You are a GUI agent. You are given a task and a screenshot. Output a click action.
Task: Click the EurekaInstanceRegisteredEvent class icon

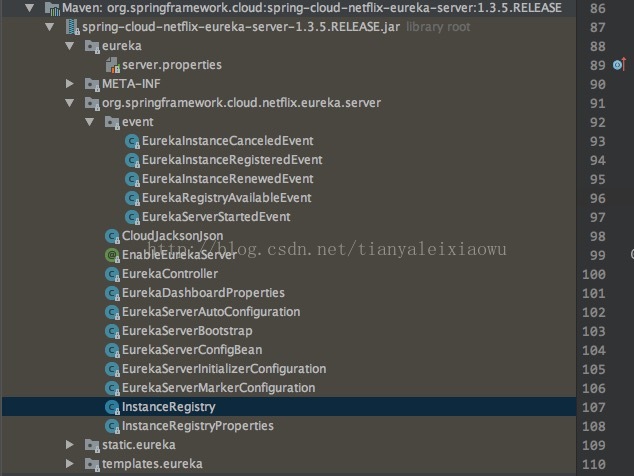click(132, 160)
